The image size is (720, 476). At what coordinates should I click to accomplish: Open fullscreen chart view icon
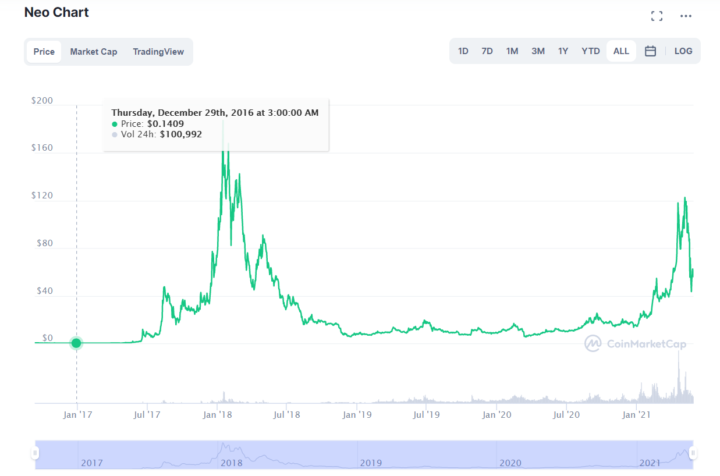pos(657,16)
